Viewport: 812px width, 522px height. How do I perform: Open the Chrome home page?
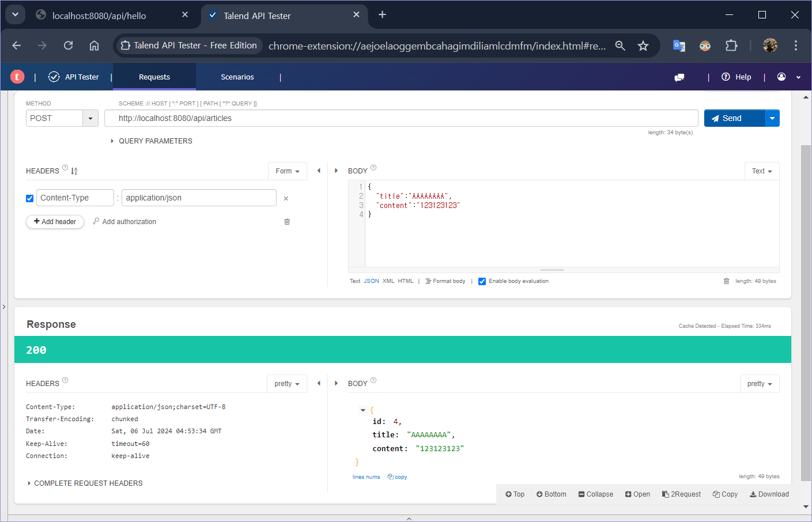coord(94,46)
